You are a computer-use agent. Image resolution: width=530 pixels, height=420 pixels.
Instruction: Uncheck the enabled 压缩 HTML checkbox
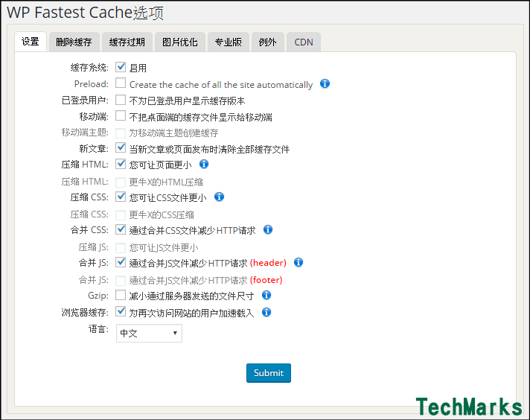coord(121,164)
